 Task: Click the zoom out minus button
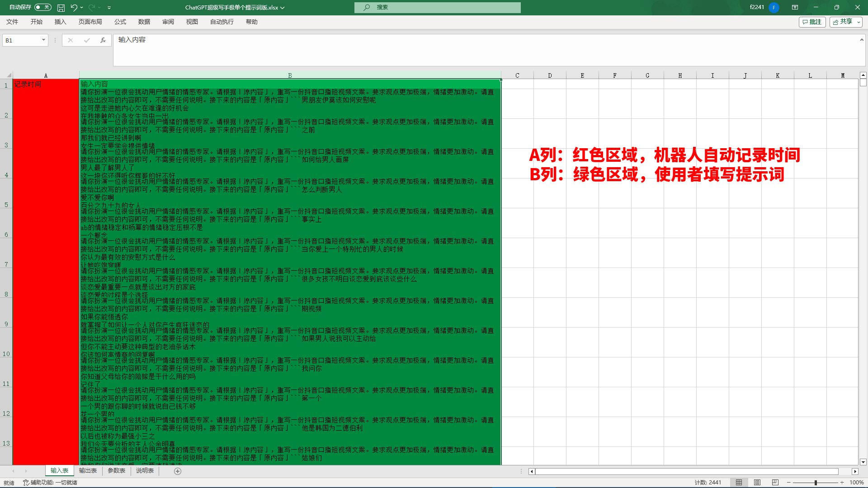[x=789, y=483]
